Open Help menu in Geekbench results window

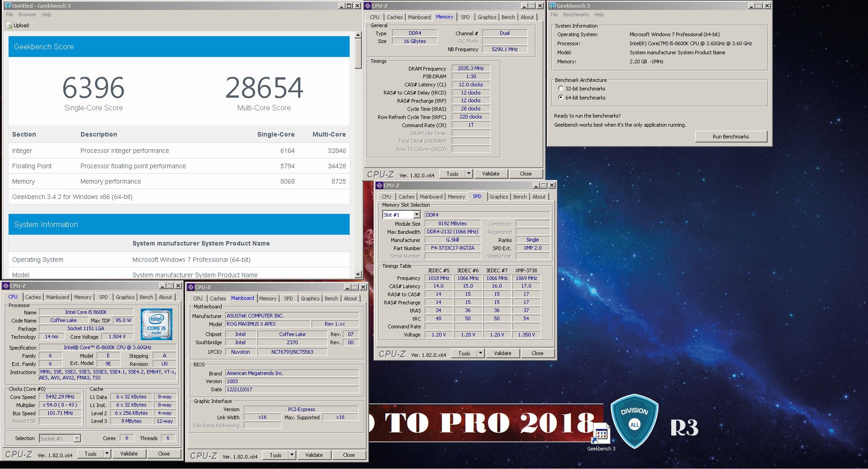point(47,14)
